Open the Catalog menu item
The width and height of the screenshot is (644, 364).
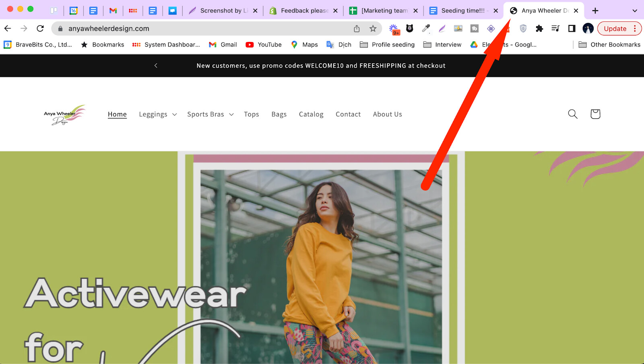pyautogui.click(x=311, y=114)
